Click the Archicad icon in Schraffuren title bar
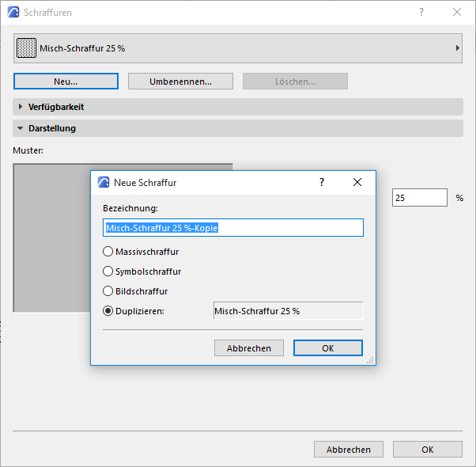The height and width of the screenshot is (467, 476). coord(13,12)
